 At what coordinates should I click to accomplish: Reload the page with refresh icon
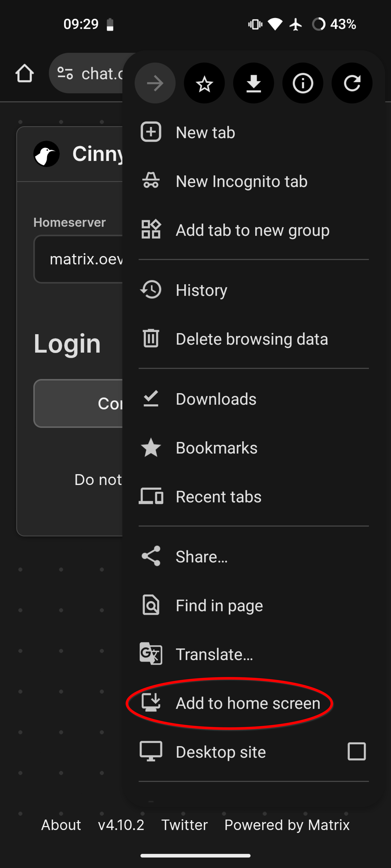(x=352, y=83)
